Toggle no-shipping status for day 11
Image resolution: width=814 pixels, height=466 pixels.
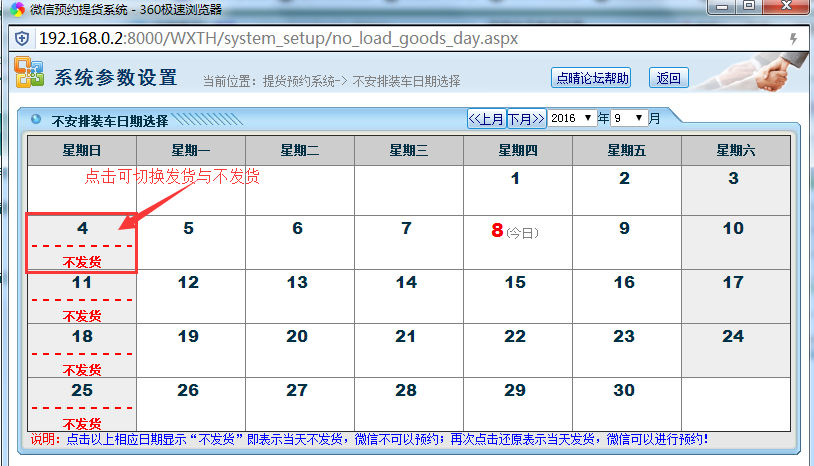point(82,297)
